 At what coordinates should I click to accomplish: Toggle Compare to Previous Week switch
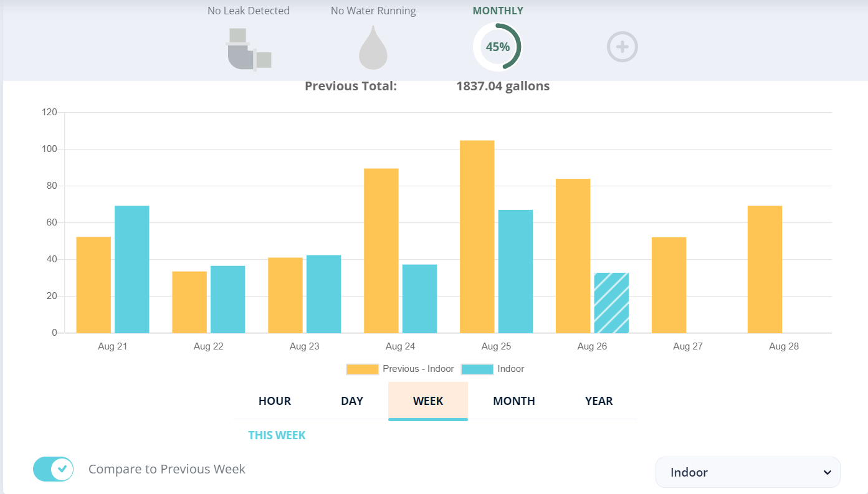(53, 469)
